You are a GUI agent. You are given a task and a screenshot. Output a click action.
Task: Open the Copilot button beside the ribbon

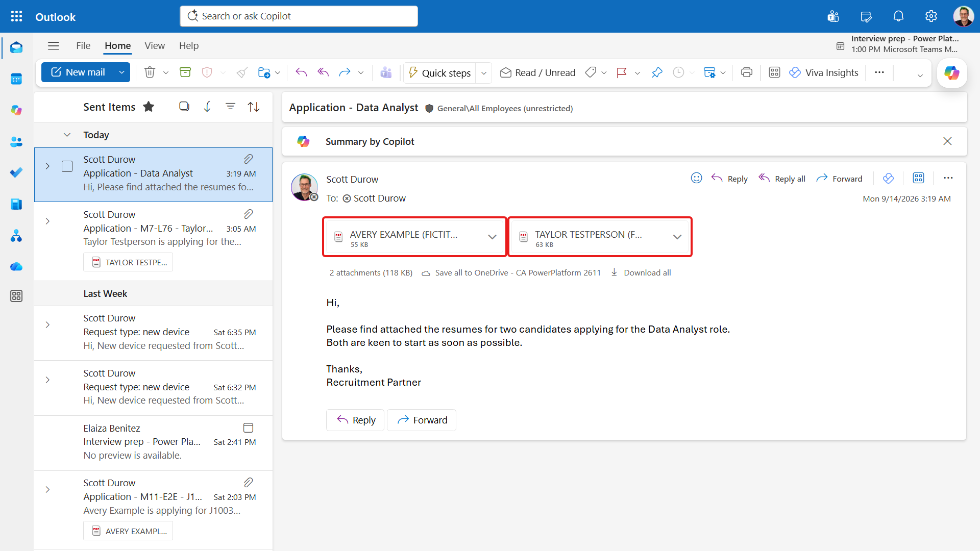(x=952, y=73)
